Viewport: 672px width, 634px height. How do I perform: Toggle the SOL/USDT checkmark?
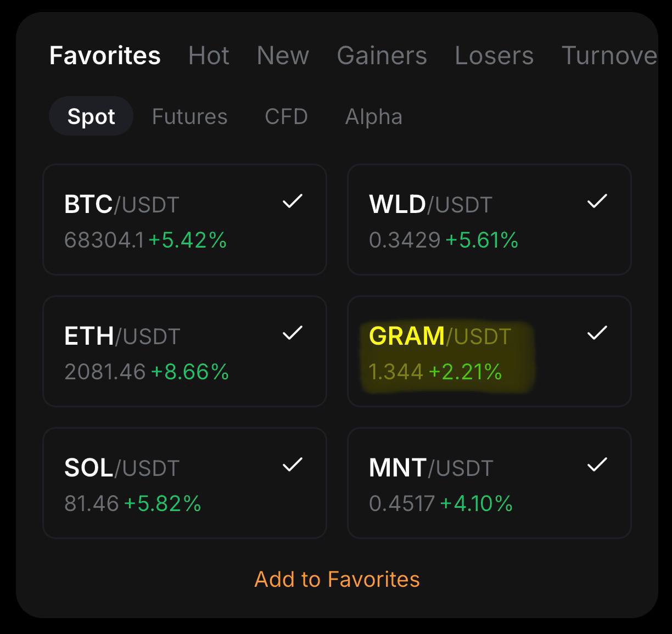tap(292, 465)
